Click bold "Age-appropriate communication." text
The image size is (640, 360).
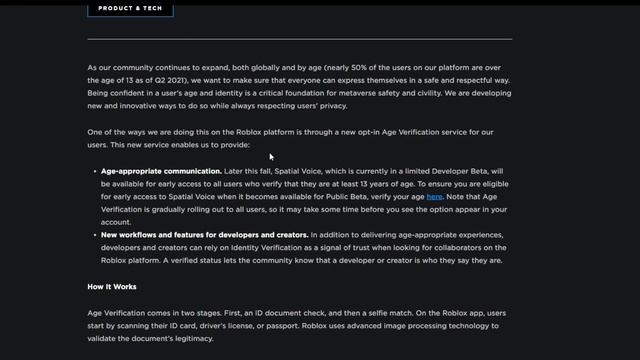161,171
